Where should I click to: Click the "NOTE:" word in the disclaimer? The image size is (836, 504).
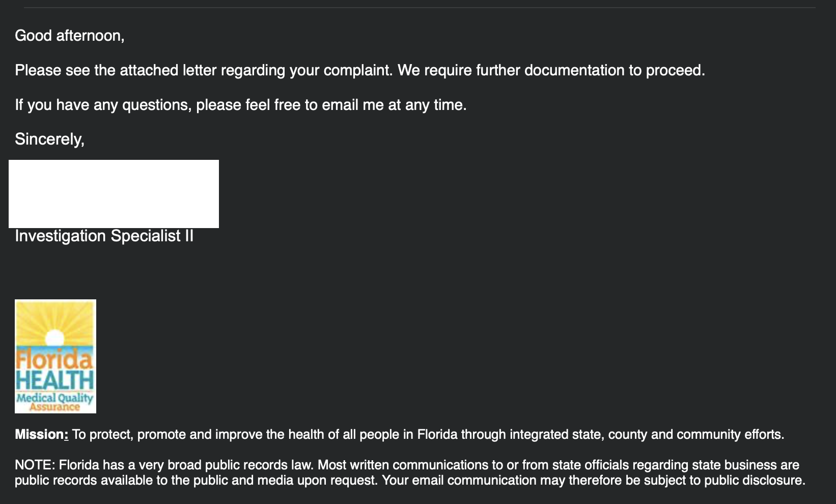point(35,465)
